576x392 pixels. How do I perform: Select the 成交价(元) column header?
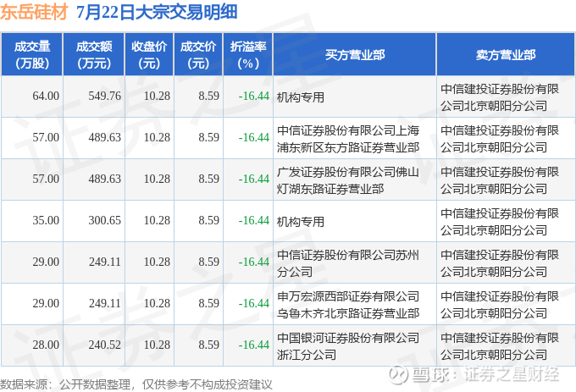click(x=198, y=55)
